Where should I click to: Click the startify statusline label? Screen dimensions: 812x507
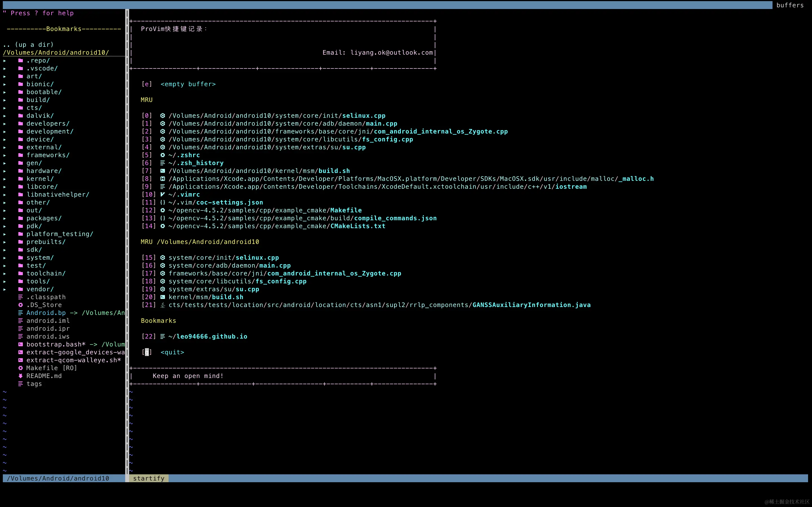pyautogui.click(x=149, y=479)
